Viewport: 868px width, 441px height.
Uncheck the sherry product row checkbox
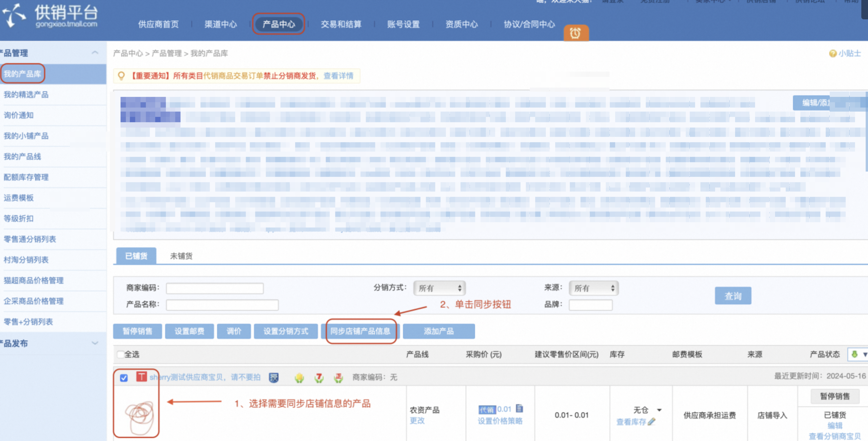124,378
